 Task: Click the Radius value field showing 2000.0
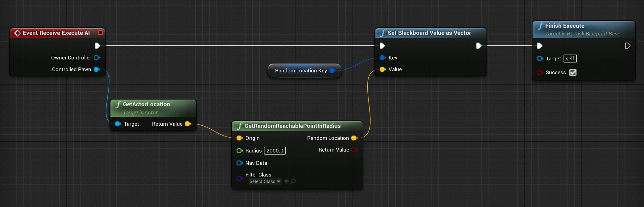[x=275, y=151]
